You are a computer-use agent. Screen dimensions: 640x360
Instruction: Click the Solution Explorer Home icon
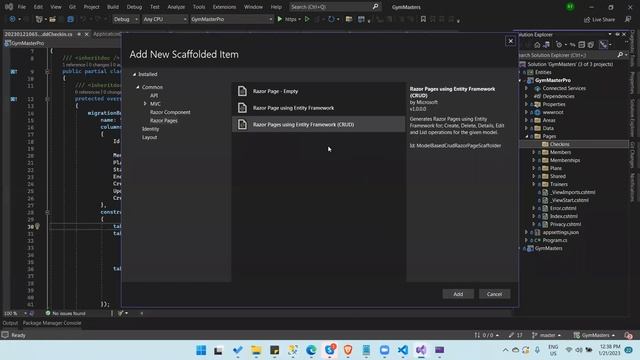point(537,44)
